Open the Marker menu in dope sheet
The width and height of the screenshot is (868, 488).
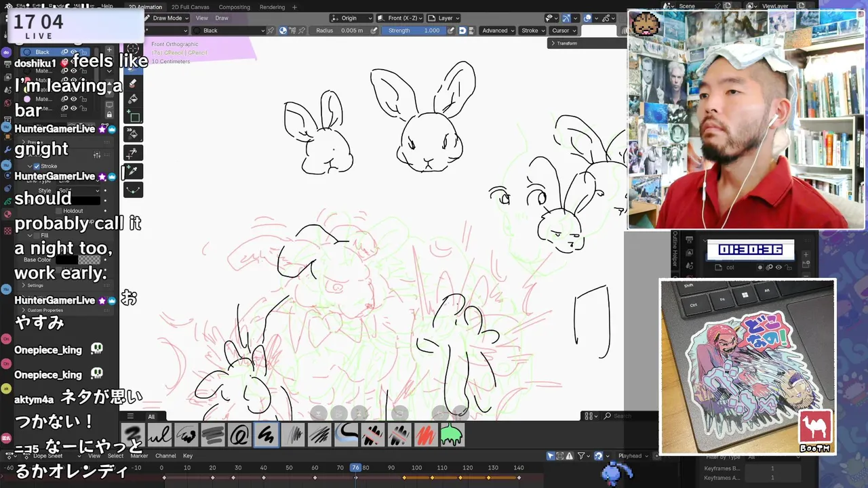pyautogui.click(x=139, y=456)
